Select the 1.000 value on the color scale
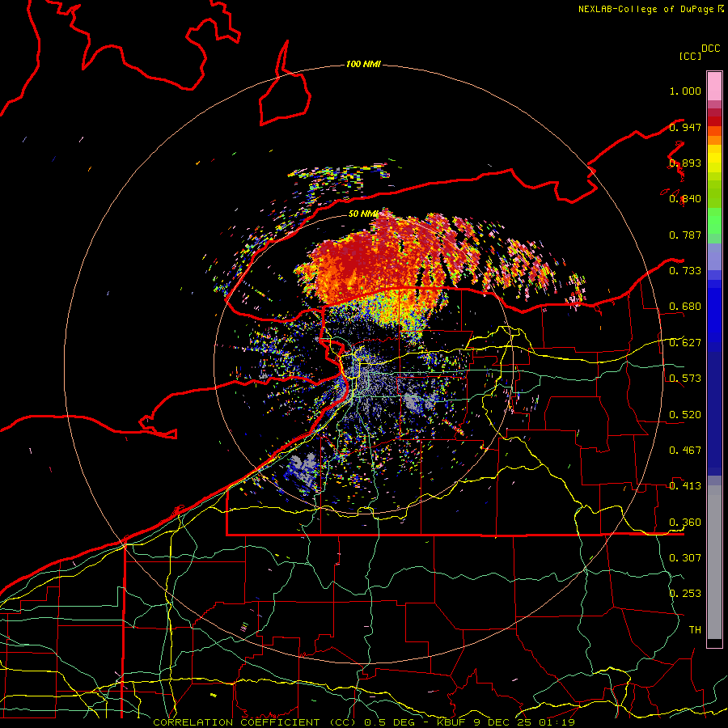Viewport: 728px width, 728px height. point(685,91)
